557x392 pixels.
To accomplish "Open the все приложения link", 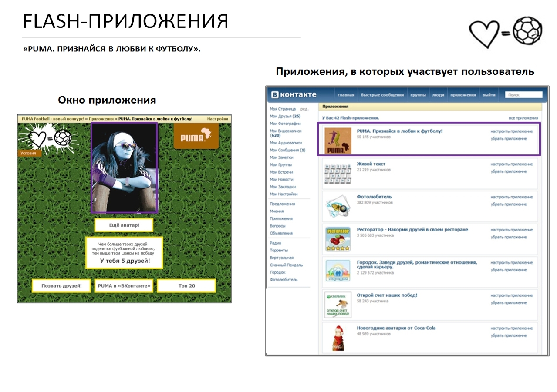I will point(523,118).
